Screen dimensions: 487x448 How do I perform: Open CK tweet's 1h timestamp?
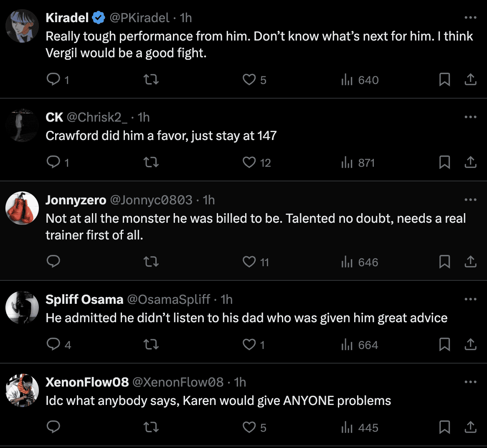(144, 117)
